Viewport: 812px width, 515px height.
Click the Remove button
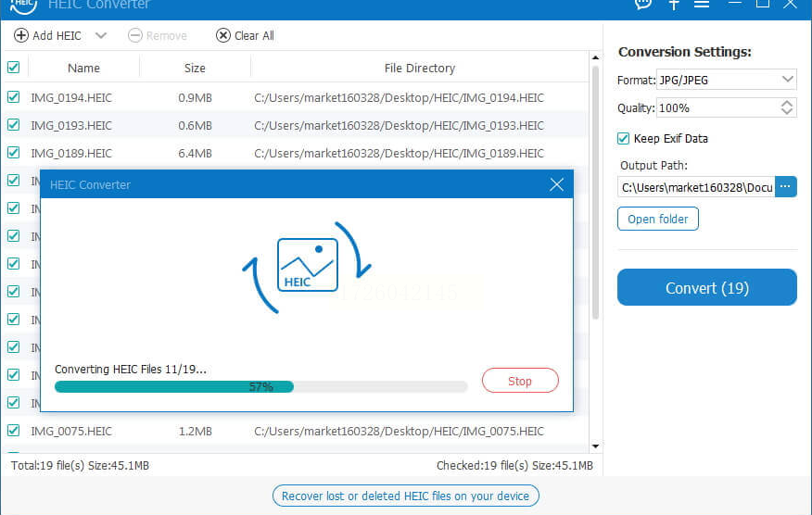158,35
